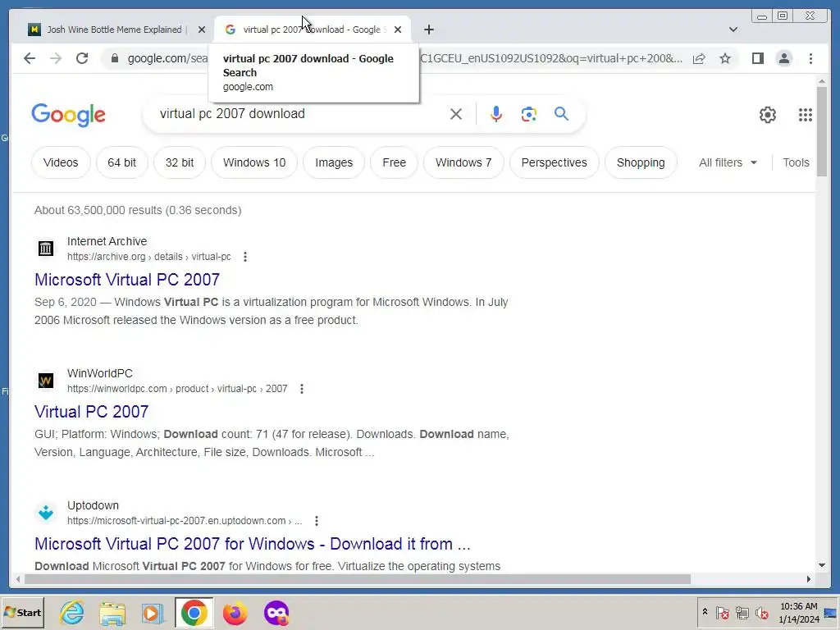This screenshot has height=630, width=840.
Task: Select the virtual pc 2007 download tab
Action: 313,30
